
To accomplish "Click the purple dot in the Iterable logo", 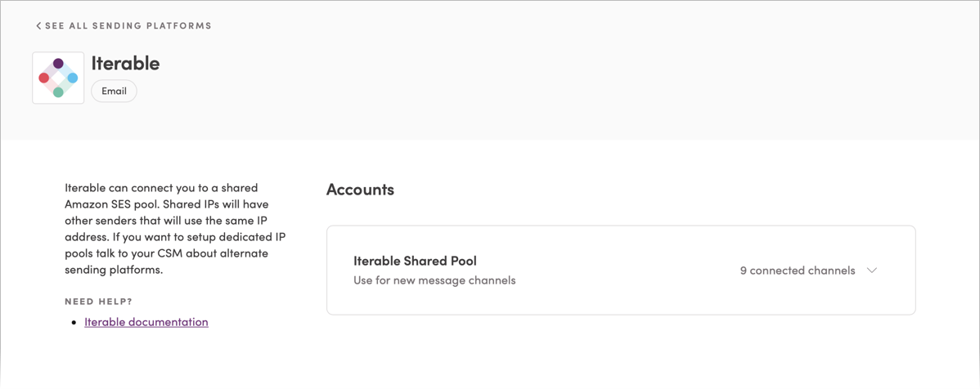I will coord(58,63).
